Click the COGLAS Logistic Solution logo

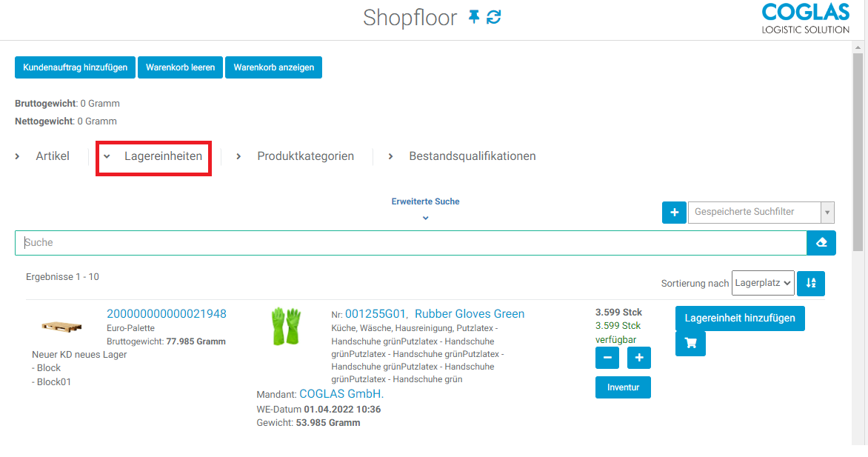pos(805,19)
